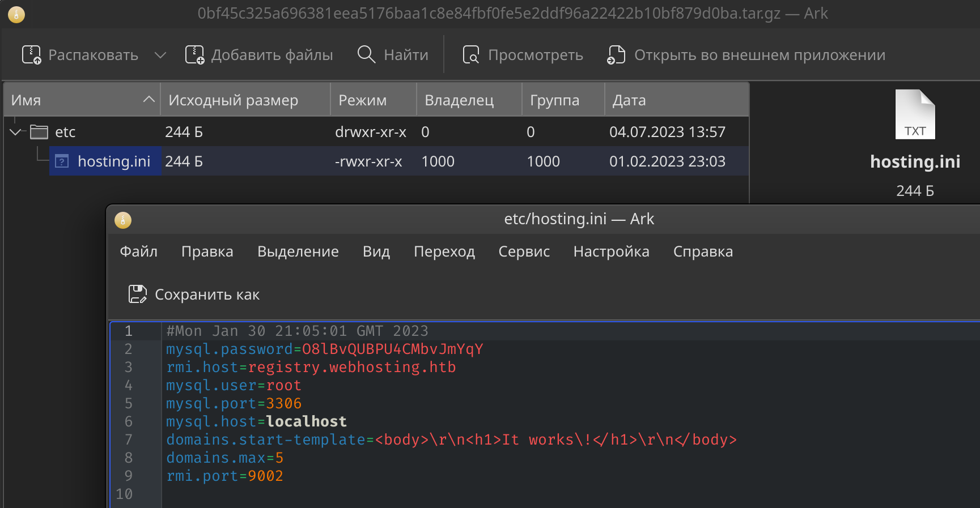
Task: Sort by Исходный размер column header
Action: [x=245, y=100]
